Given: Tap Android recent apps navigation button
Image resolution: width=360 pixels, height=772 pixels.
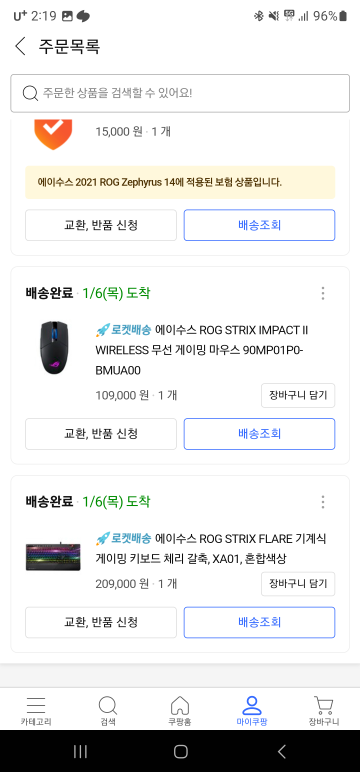Looking at the screenshot, I should click(x=80, y=751).
